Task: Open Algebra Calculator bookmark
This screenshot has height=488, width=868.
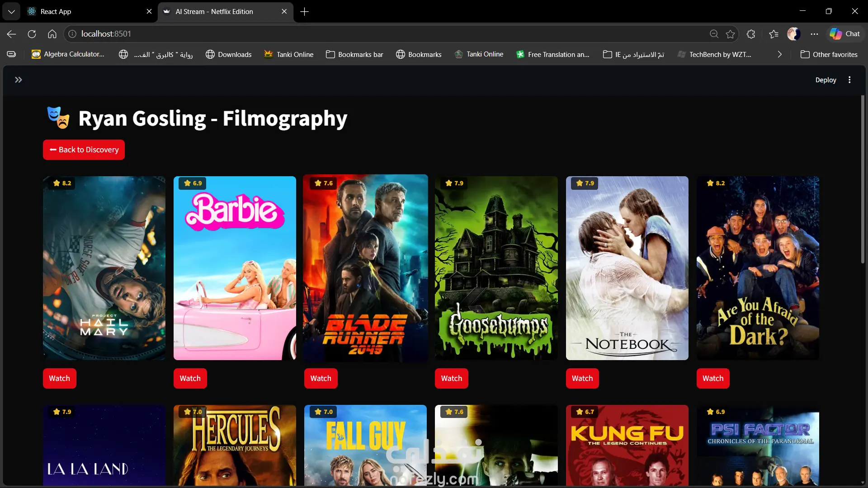Action: (68, 54)
